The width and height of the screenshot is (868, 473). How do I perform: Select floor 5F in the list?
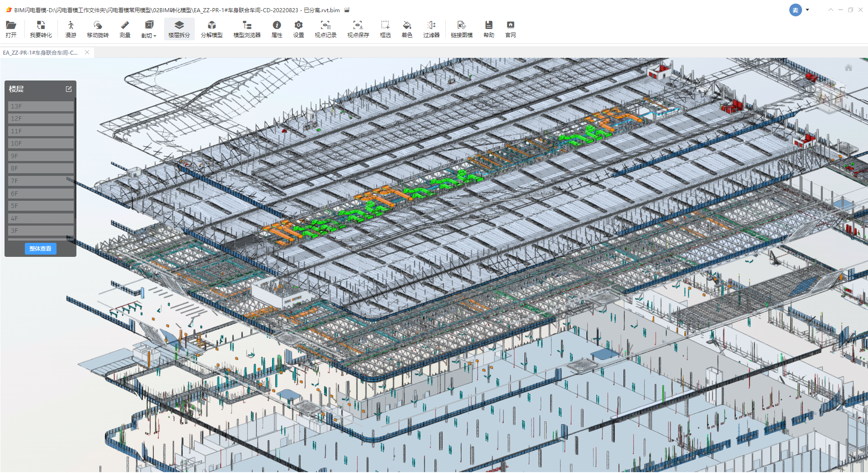point(41,206)
